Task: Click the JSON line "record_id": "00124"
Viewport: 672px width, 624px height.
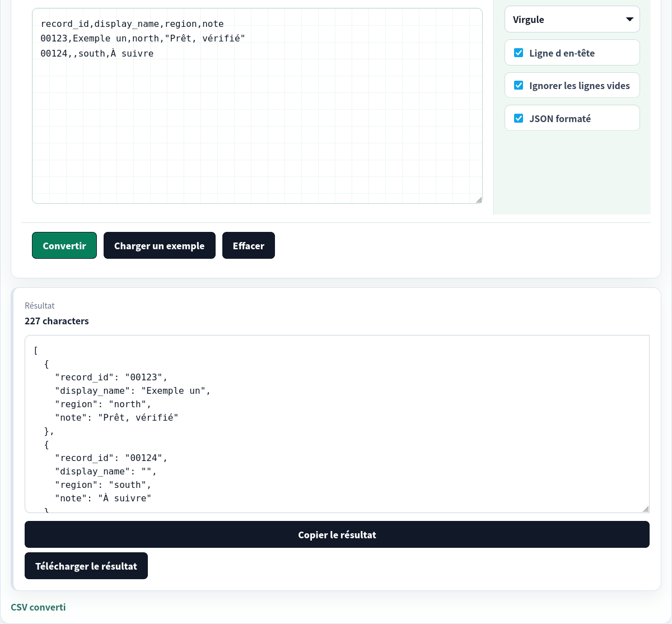Action: (111, 458)
